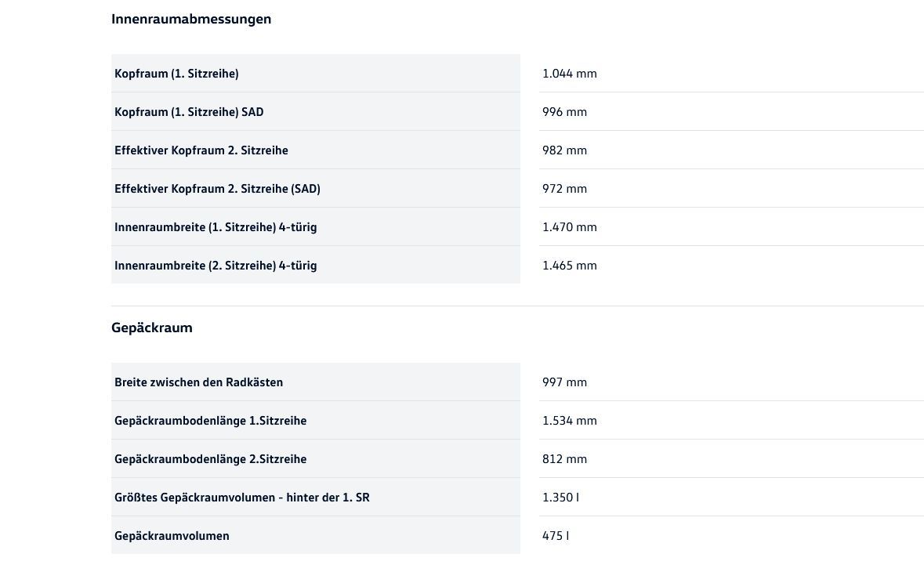This screenshot has width=924, height=561.
Task: Click the 1.465 mm value
Action: click(569, 266)
